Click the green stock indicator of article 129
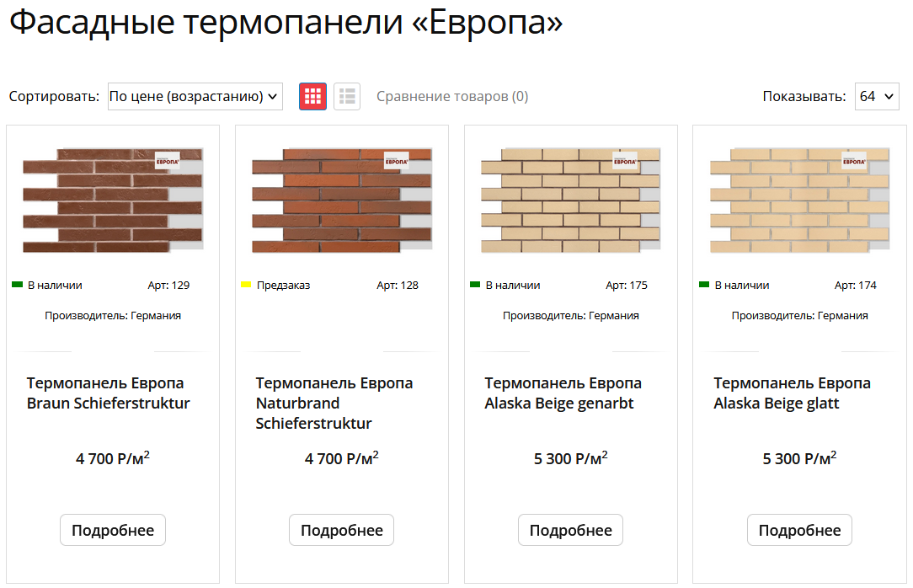Screen dimensions: 913x588 pos(17,285)
